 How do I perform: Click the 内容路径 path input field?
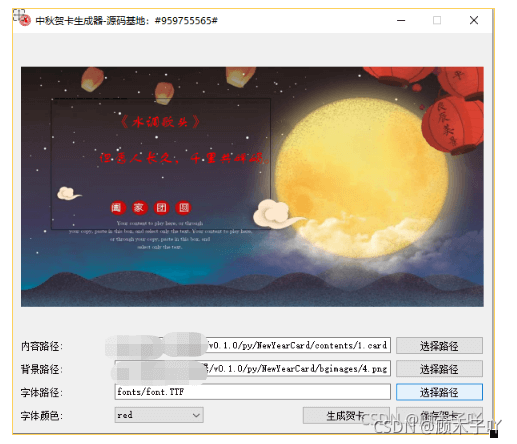pyautogui.click(x=252, y=345)
